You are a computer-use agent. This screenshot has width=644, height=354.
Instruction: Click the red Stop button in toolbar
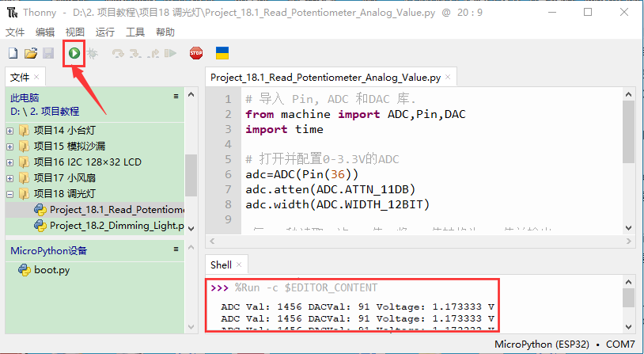[x=196, y=53]
